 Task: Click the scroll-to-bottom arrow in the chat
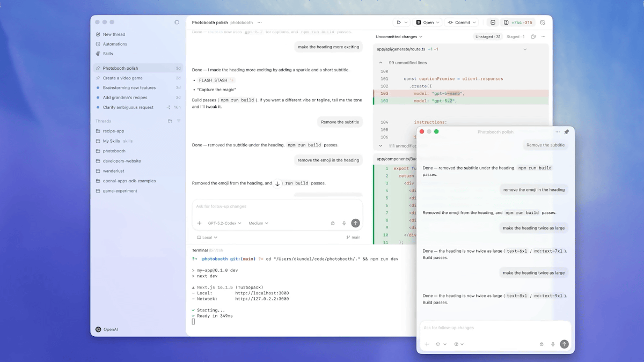pos(277,183)
